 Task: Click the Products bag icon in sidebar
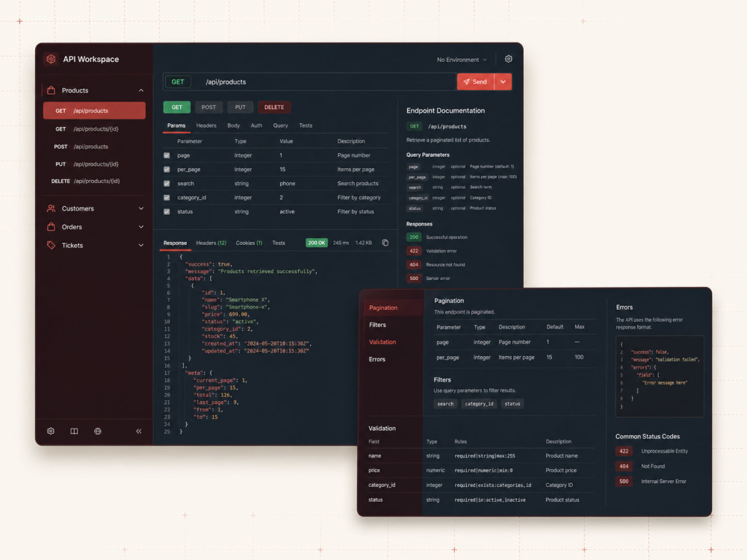(51, 90)
